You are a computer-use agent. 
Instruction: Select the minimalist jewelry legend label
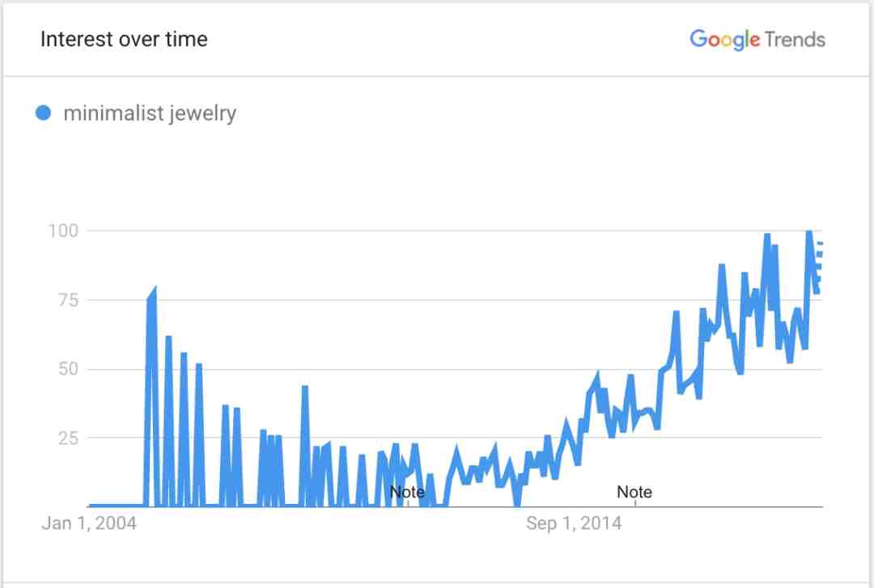click(x=150, y=114)
